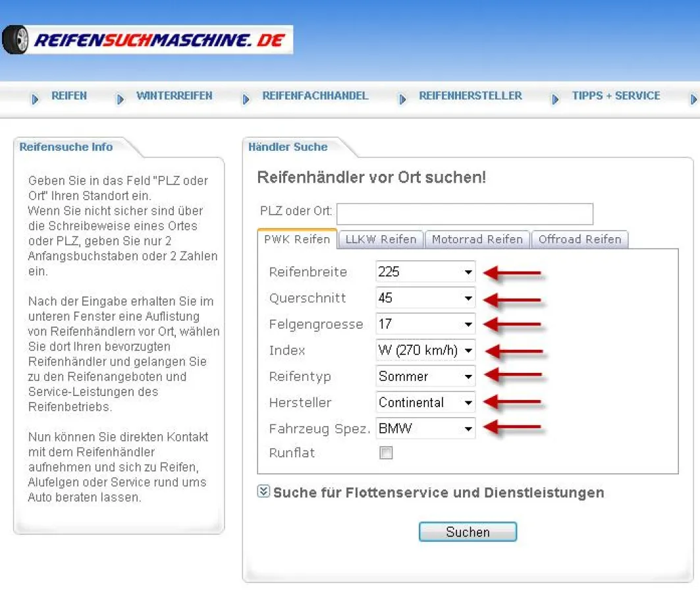Click the arrow icon beside WINTERREIFEN
Viewport: 700px width, 593px height.
click(x=121, y=99)
